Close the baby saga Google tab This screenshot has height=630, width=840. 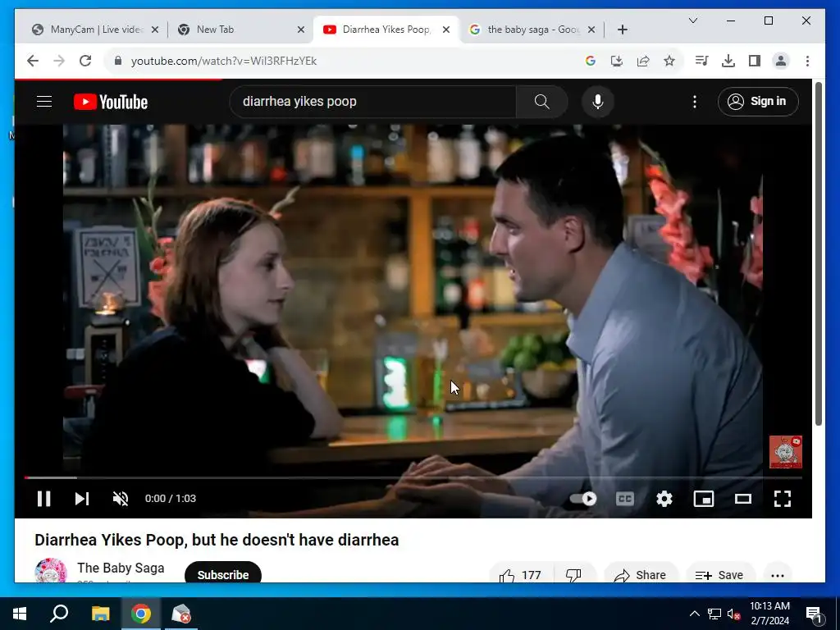591,30
